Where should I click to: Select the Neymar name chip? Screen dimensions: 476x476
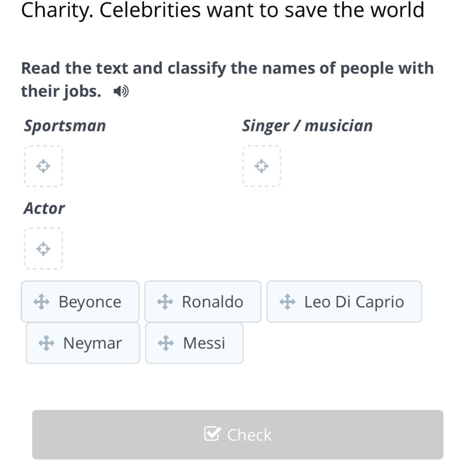point(92,343)
